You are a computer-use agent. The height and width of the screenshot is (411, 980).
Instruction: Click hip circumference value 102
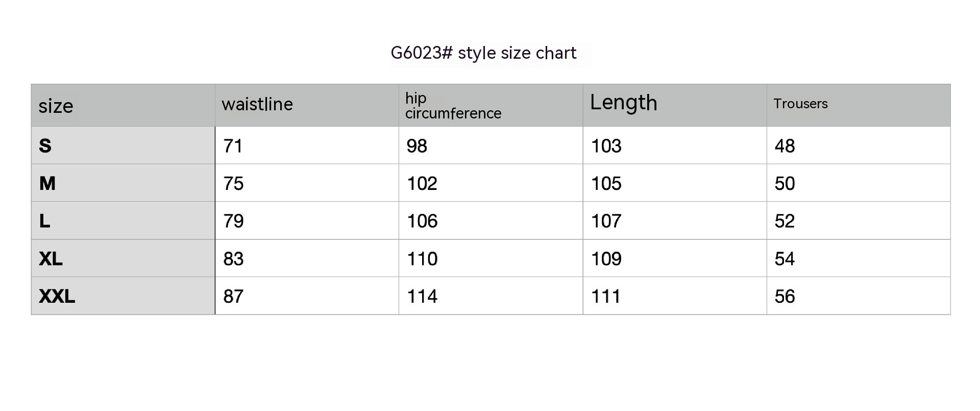point(422,184)
